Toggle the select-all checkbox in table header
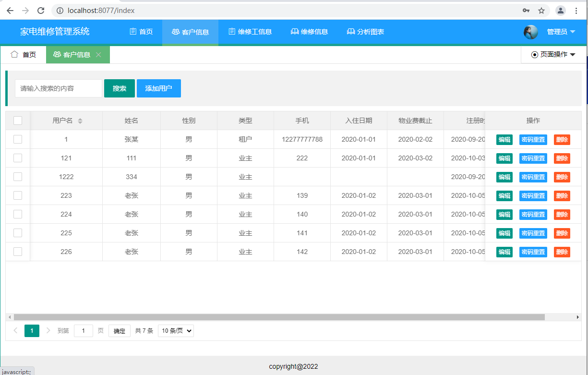This screenshot has width=588, height=375. click(18, 121)
